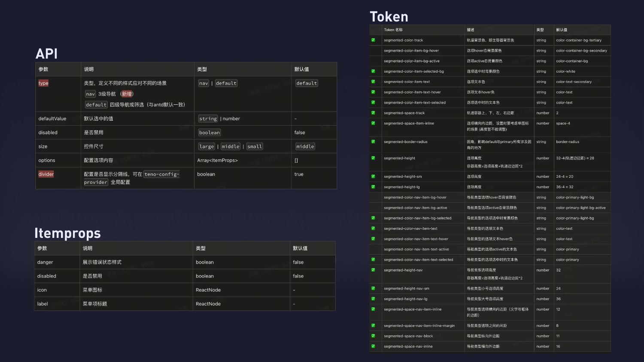
Task: Check the empty box beside segmented-color-item-bg-hover
Action: (373, 51)
